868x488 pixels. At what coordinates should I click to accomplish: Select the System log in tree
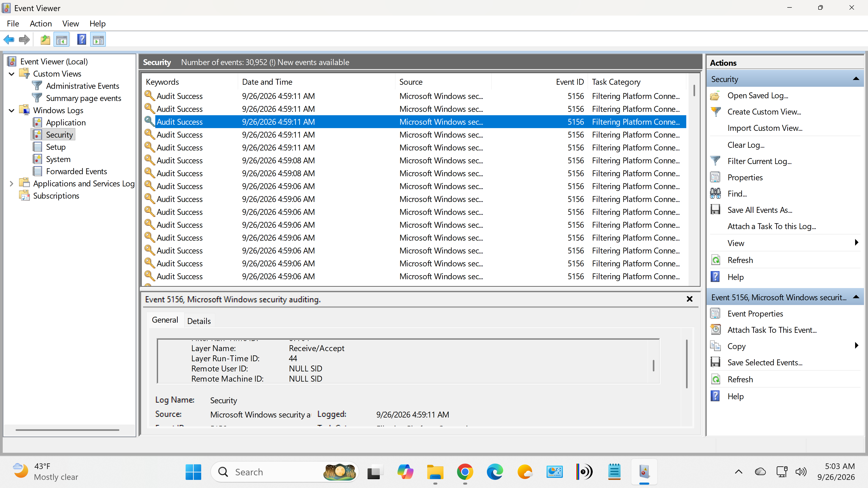coord(58,159)
